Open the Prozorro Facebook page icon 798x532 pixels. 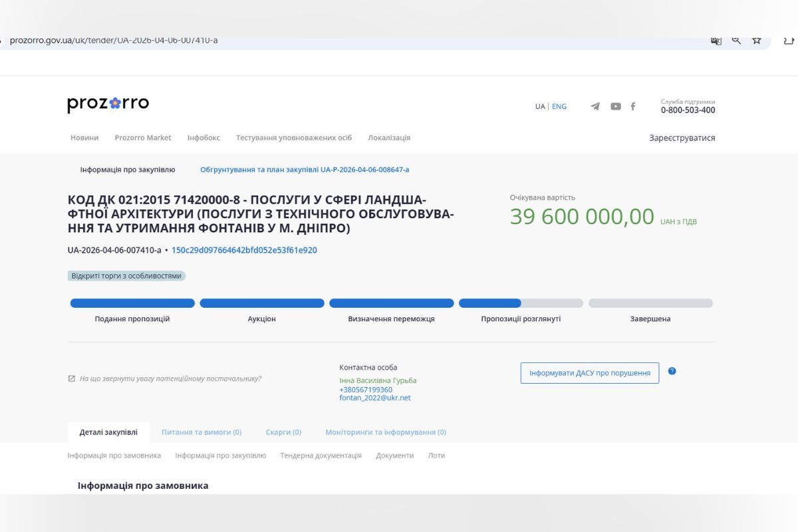(x=632, y=106)
